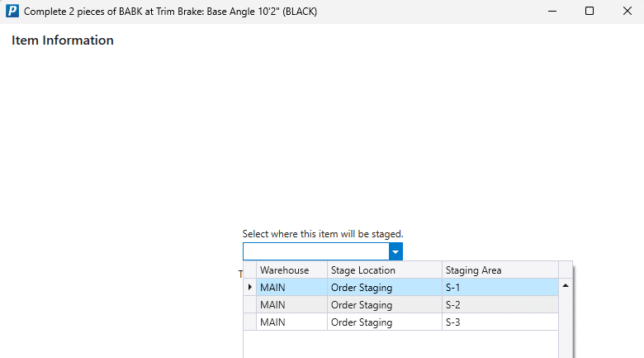Click Order Staging in the S-3 row
The image size is (644, 358).
[x=384, y=322]
